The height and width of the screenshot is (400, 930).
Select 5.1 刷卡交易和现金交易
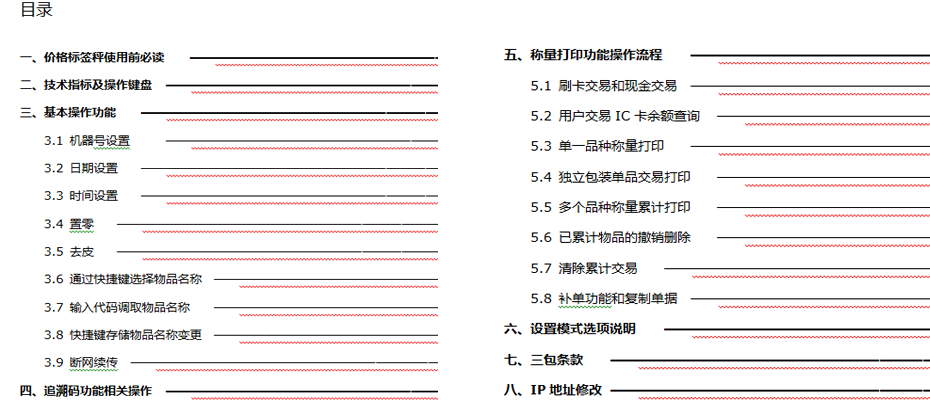pyautogui.click(x=604, y=87)
